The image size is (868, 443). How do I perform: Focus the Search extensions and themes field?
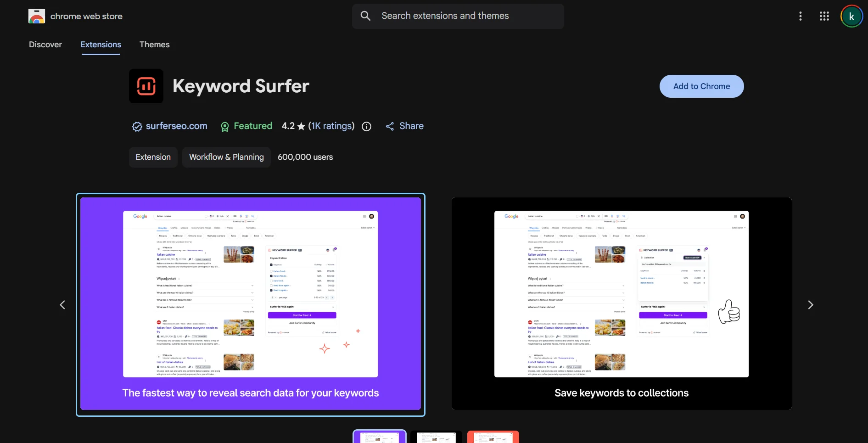(x=458, y=16)
